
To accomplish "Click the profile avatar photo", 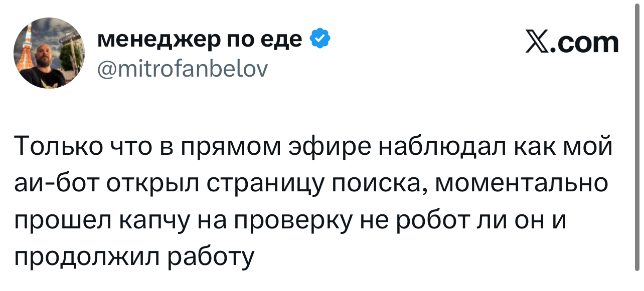I will tap(49, 53).
